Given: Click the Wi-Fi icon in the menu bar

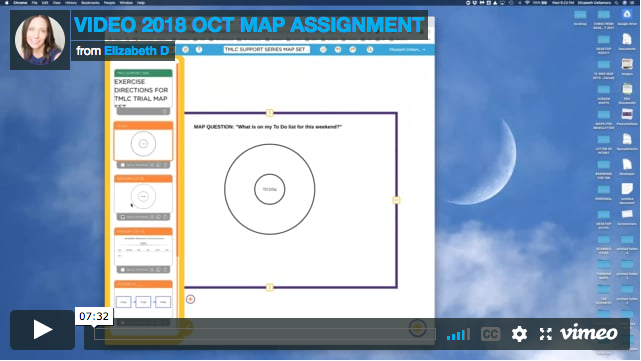Looking at the screenshot, I should pyautogui.click(x=527, y=2).
